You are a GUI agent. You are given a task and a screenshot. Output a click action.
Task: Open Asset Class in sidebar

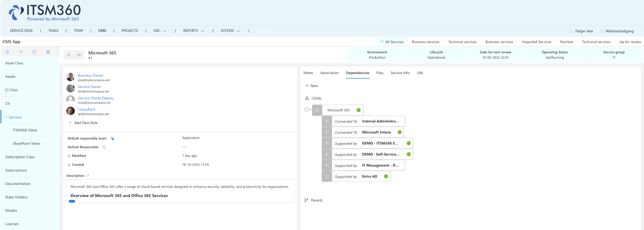[30, 63]
